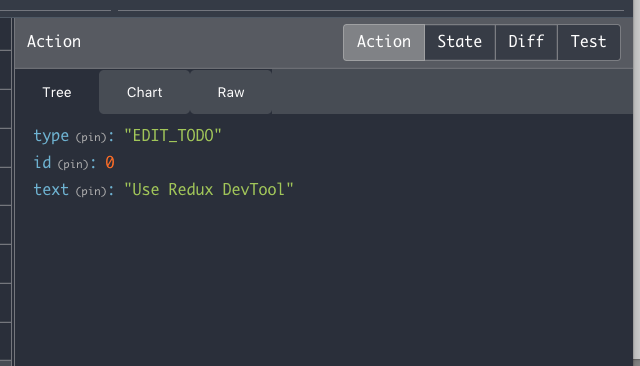The image size is (640, 366).
Task: Click the "Use Redux DevTool" value
Action: pyautogui.click(x=209, y=189)
